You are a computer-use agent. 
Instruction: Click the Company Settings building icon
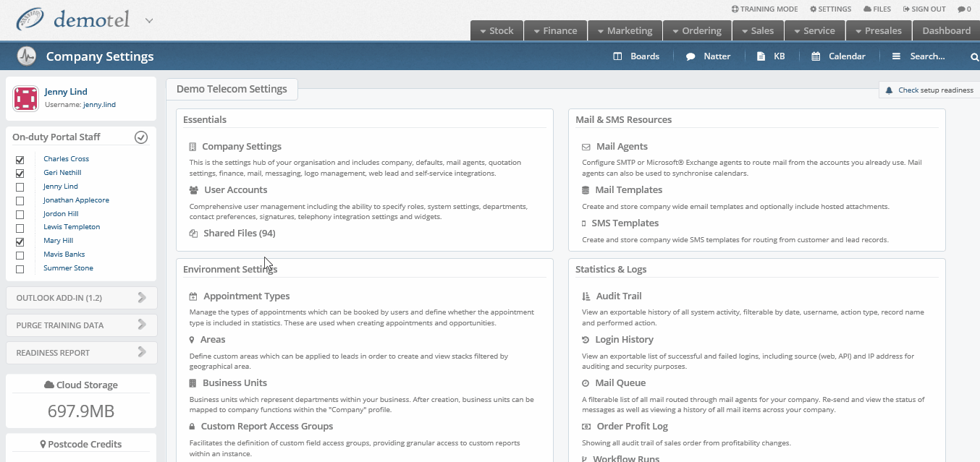pyautogui.click(x=193, y=147)
